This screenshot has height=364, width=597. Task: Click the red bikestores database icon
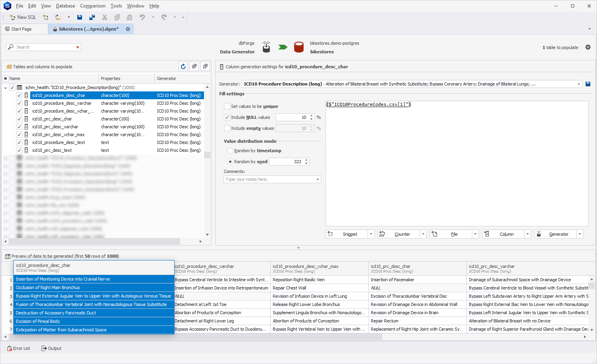pos(299,47)
